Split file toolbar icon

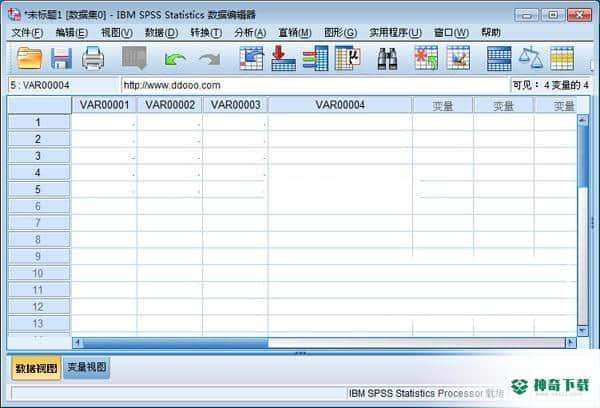(x=499, y=59)
